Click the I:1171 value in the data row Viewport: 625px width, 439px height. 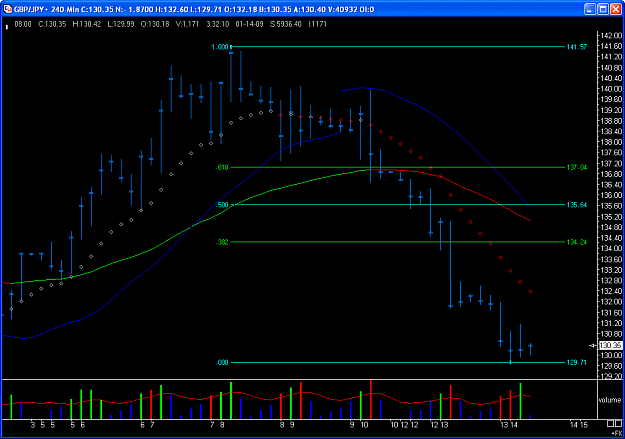click(x=318, y=24)
